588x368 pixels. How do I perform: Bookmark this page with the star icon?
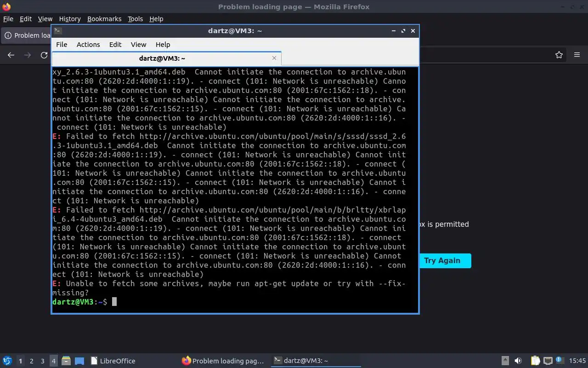coord(559,55)
